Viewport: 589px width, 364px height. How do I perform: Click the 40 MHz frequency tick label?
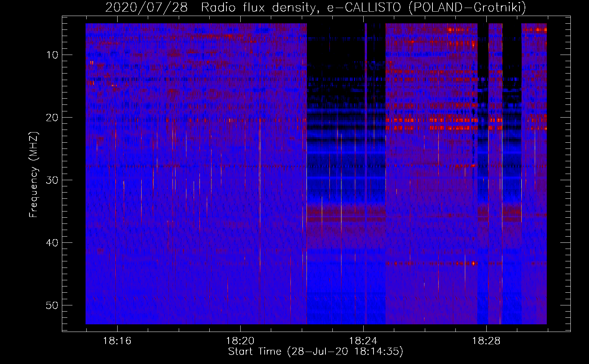coord(52,243)
